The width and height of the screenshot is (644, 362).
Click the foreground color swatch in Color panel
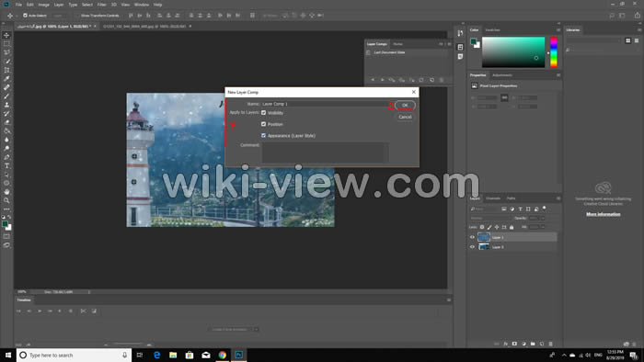[x=474, y=41]
